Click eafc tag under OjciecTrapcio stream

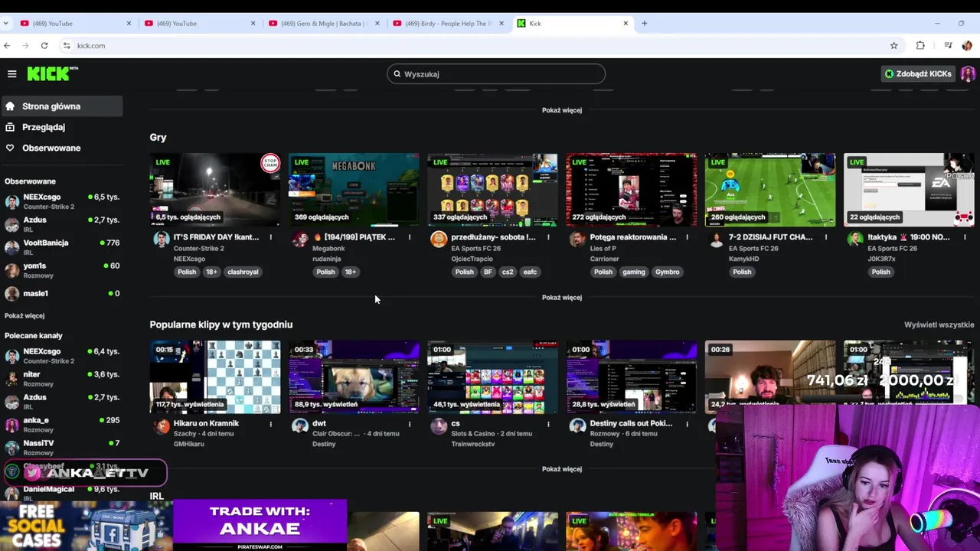pos(530,272)
